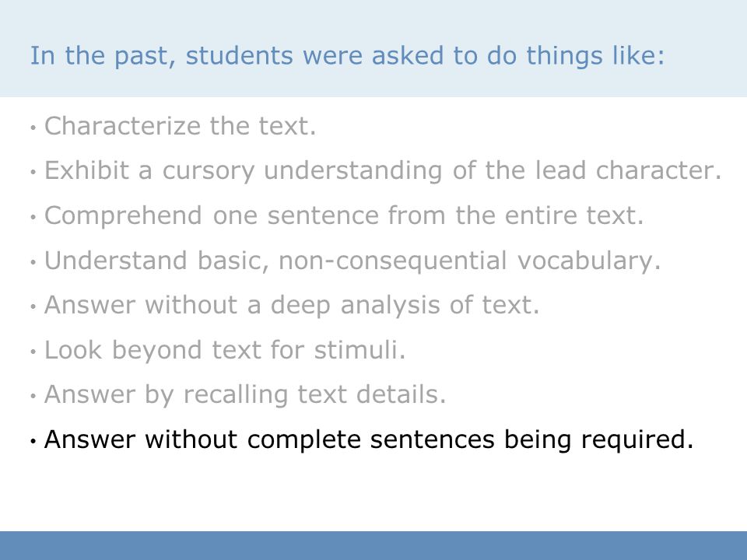The width and height of the screenshot is (747, 560).
Task: Click the dark blue footer bar
Action: pos(373,546)
